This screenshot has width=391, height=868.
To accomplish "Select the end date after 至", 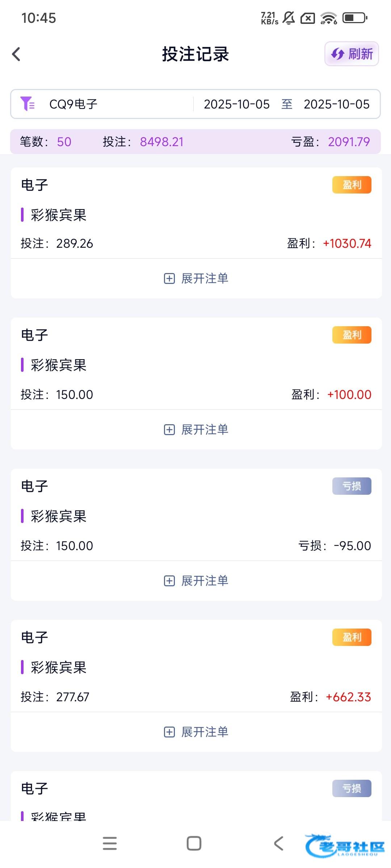I will tap(336, 104).
